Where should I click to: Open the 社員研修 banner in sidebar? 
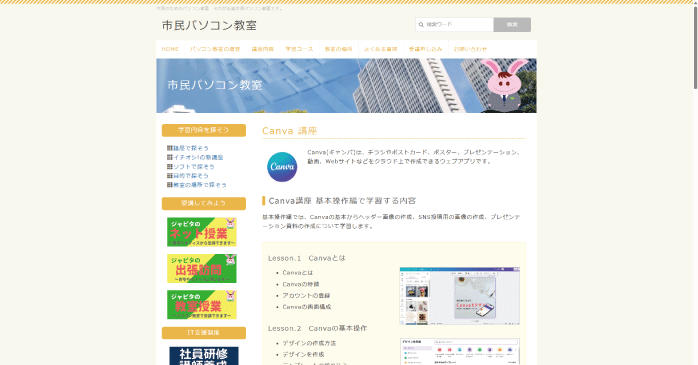(x=204, y=356)
